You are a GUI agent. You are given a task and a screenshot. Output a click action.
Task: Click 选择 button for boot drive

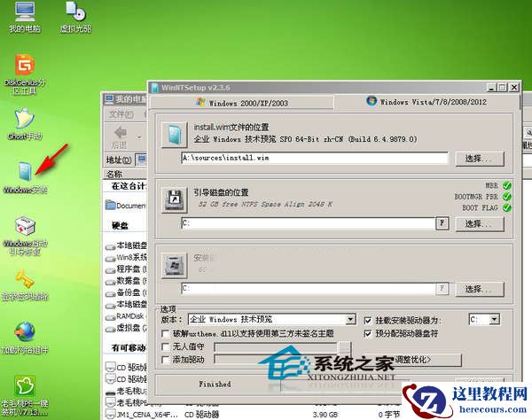click(x=479, y=223)
